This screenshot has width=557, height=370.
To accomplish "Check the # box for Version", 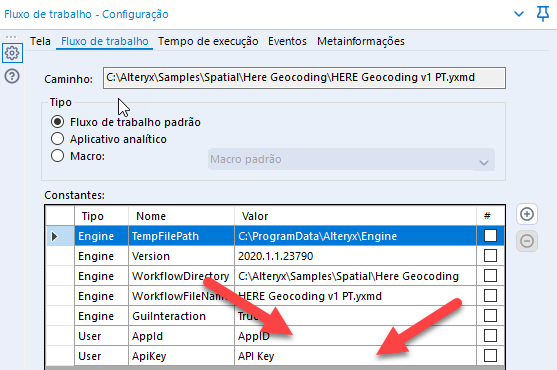I will (490, 256).
